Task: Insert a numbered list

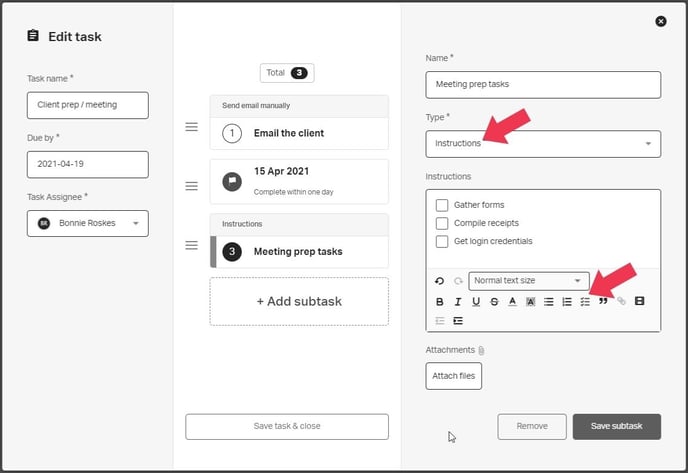Action: (567, 301)
